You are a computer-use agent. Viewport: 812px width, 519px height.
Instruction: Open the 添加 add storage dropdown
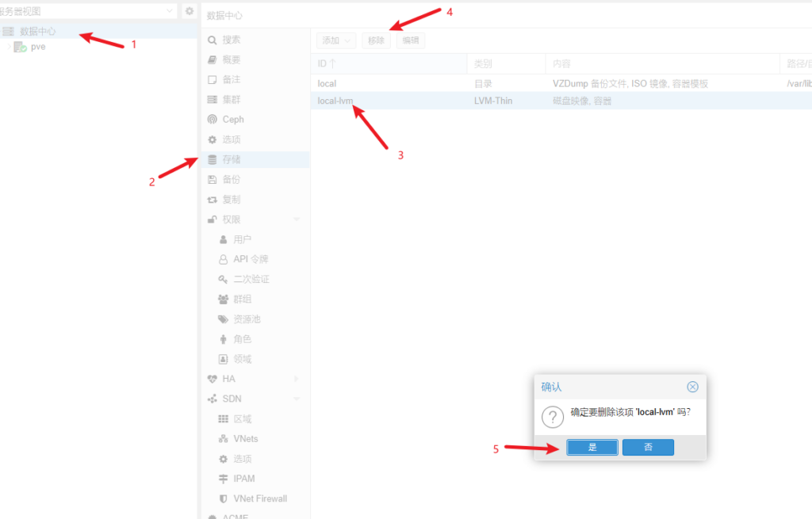(x=336, y=40)
